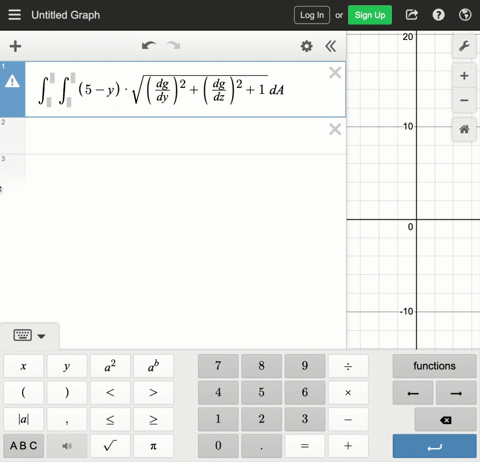This screenshot has height=462, width=480.
Task: Open graph settings wrench
Action: 464,46
